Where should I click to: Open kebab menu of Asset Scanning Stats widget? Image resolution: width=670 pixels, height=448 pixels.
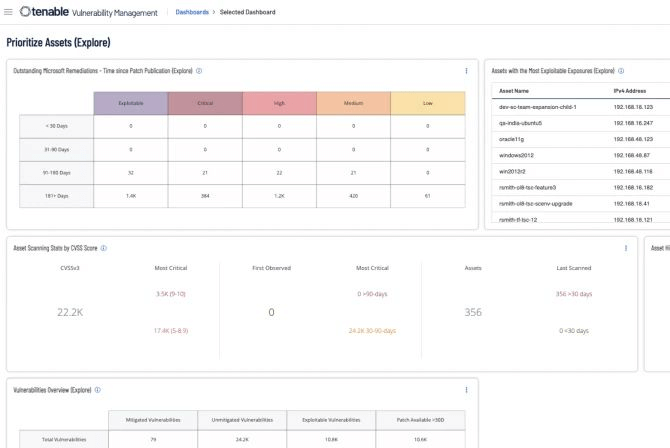626,248
